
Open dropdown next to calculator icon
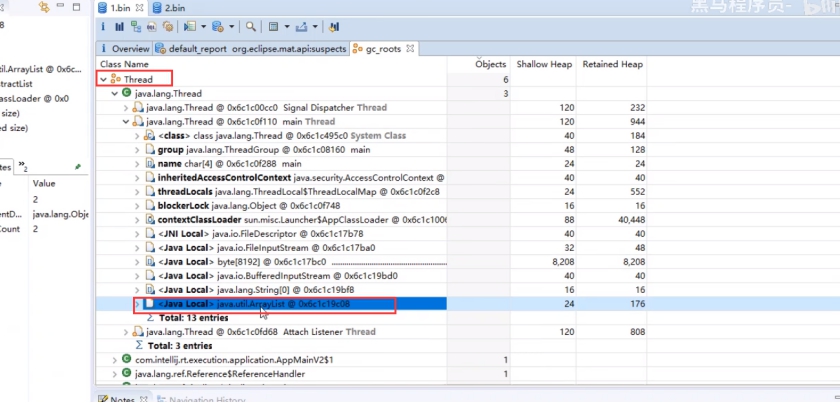tap(287, 26)
